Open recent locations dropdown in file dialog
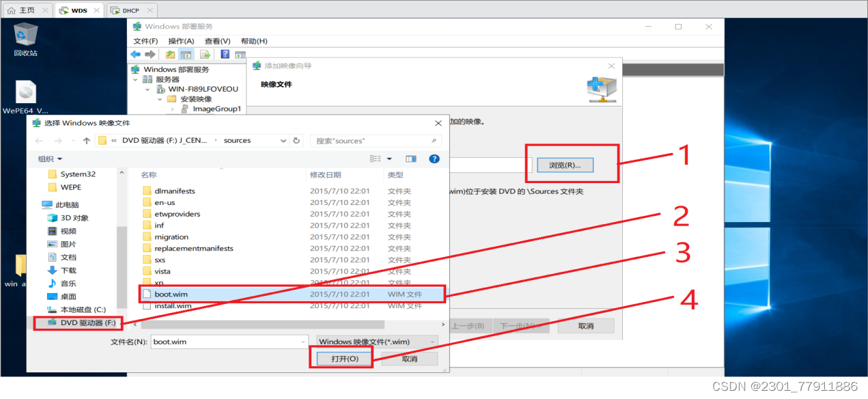The image size is (868, 399). point(72,141)
